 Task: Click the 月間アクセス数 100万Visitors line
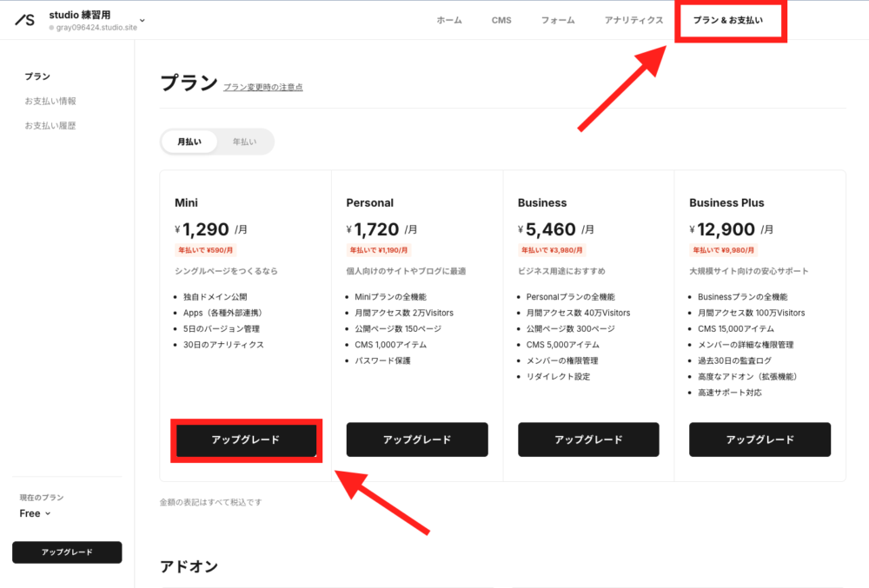pyautogui.click(x=751, y=313)
